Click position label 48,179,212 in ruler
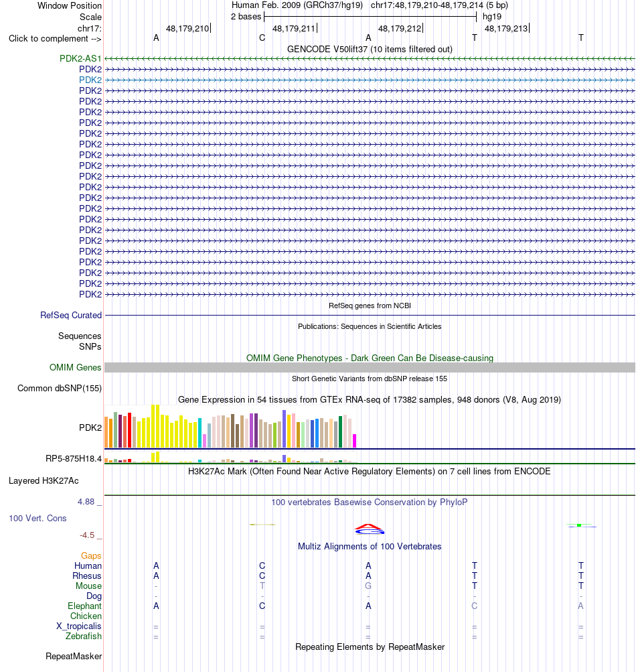 (400, 29)
